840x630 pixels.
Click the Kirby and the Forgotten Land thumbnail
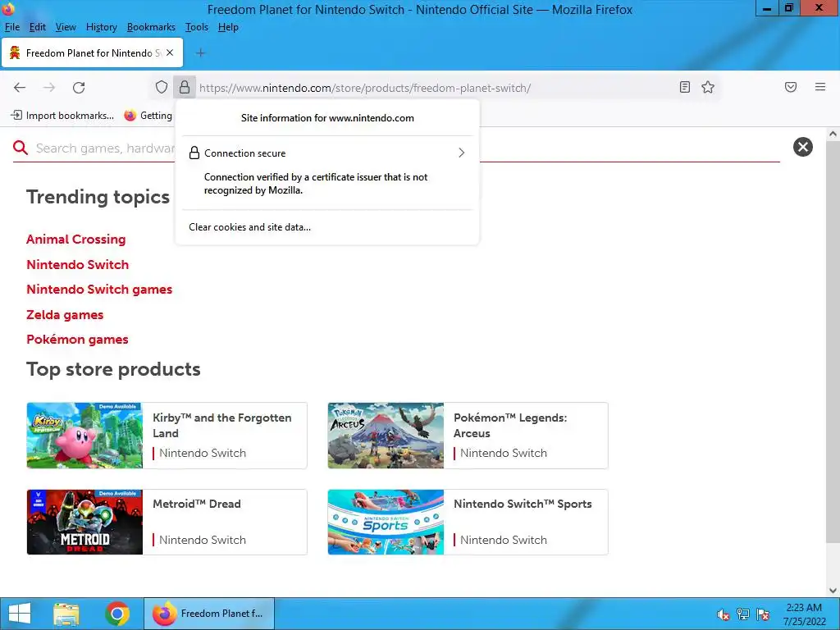(84, 436)
